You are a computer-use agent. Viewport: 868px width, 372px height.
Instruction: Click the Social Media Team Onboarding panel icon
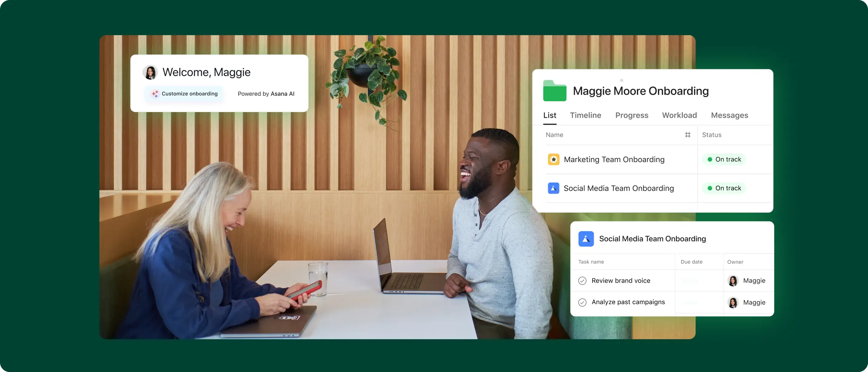[586, 238]
